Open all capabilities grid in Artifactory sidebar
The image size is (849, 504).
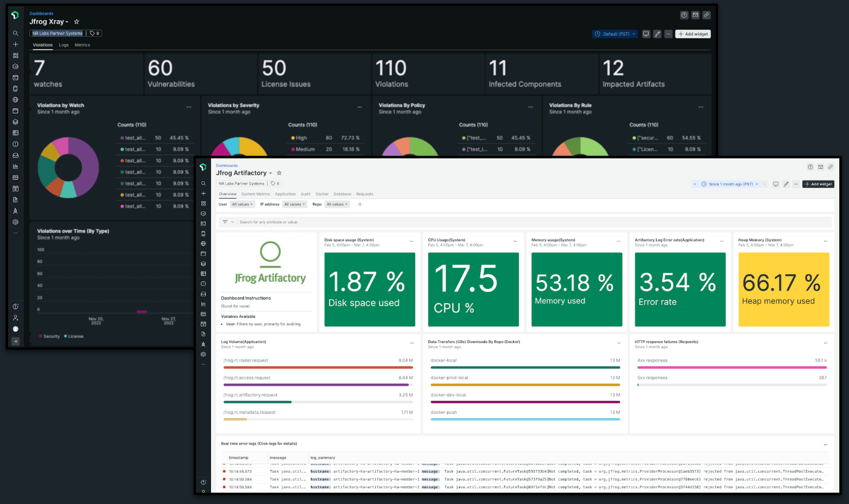[x=203, y=203]
